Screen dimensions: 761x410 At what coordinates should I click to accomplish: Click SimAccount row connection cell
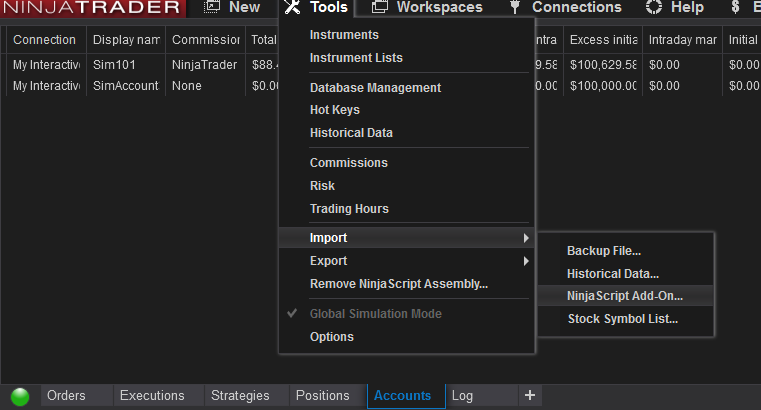pos(47,86)
